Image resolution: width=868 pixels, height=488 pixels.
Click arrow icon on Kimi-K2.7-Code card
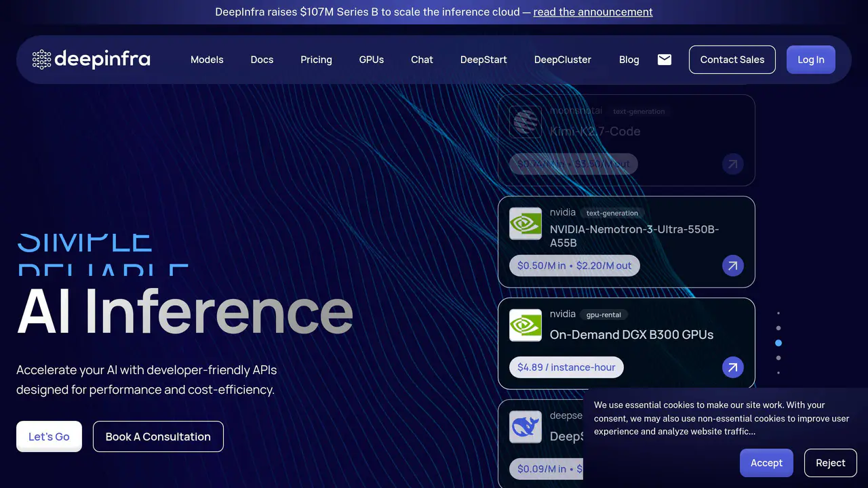(x=732, y=164)
